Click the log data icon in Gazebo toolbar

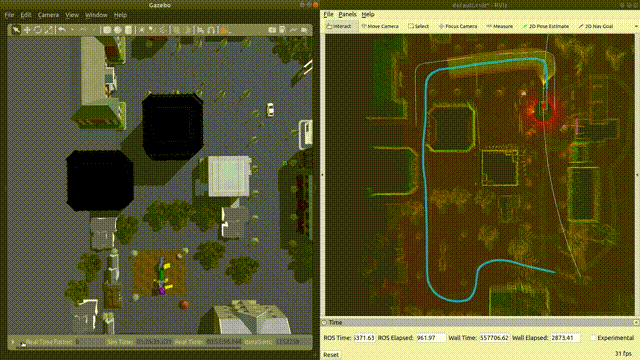coord(282,30)
